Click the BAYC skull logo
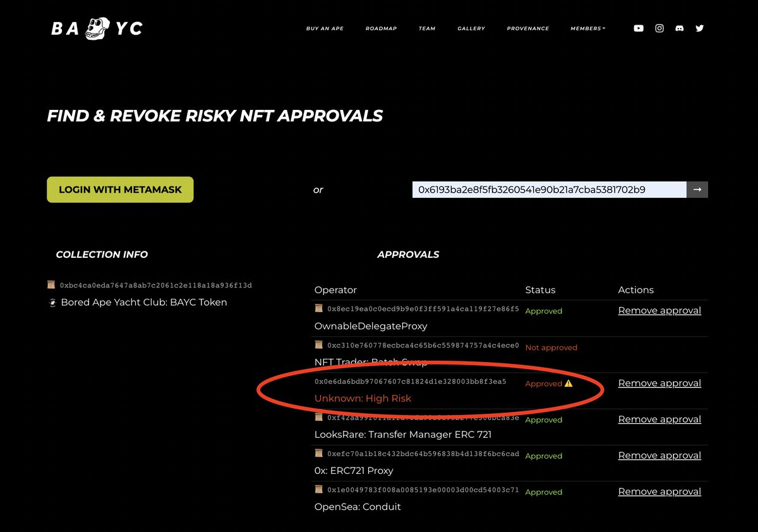This screenshot has height=532, width=758. (x=97, y=28)
